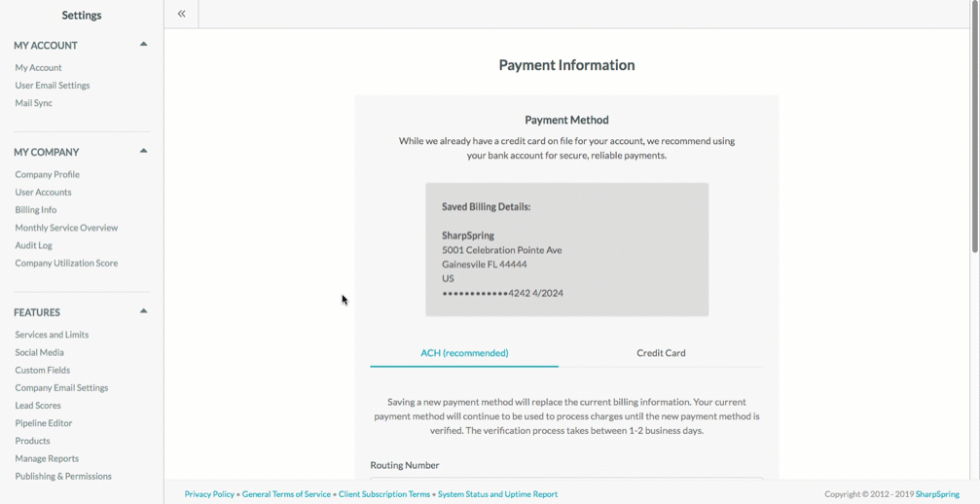Go to User Email Settings

click(53, 85)
